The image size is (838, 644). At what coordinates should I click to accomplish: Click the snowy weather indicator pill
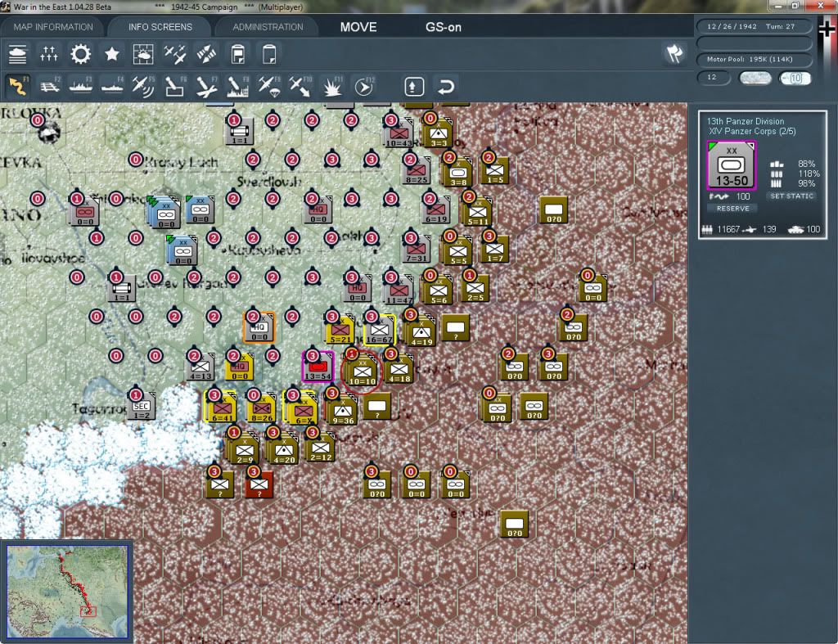click(755, 78)
